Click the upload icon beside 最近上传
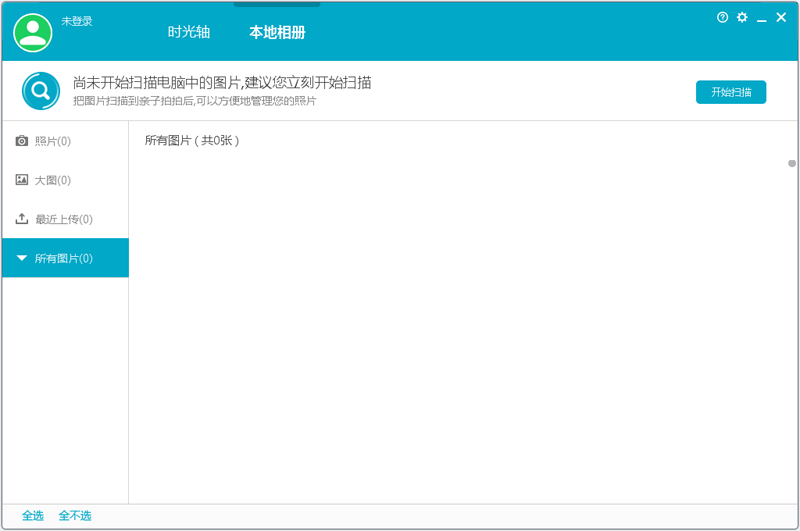Screen dimensions: 800x531 click(22, 219)
